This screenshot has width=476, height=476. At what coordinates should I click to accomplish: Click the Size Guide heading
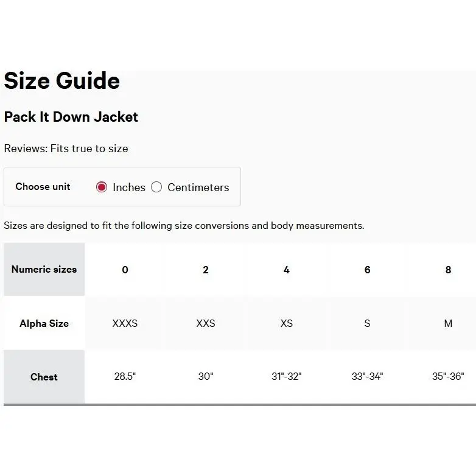click(62, 81)
